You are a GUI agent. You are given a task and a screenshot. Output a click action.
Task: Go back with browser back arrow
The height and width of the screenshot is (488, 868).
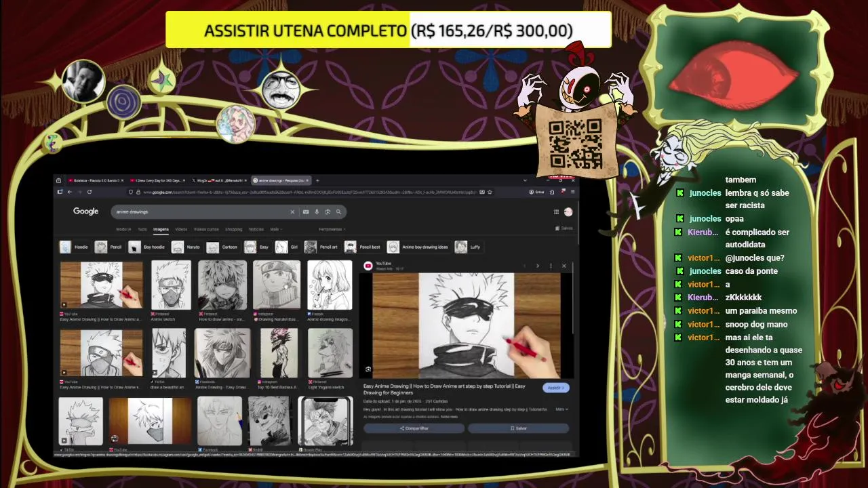(69, 192)
